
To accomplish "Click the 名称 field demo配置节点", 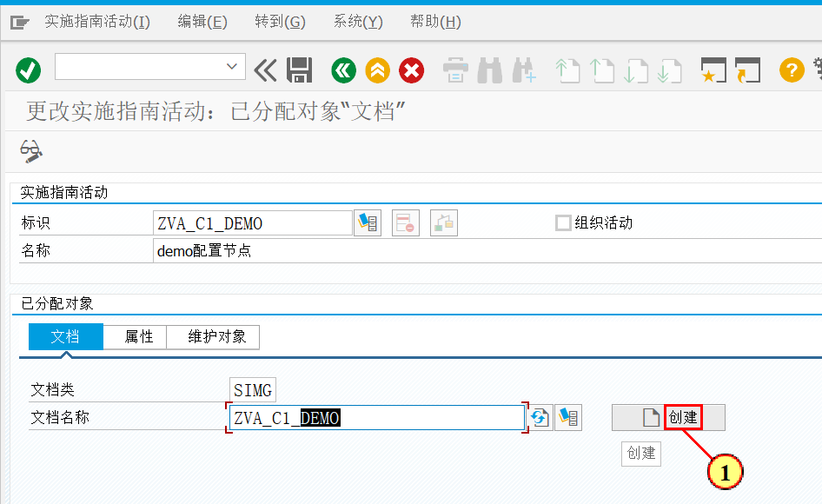I will (487, 250).
